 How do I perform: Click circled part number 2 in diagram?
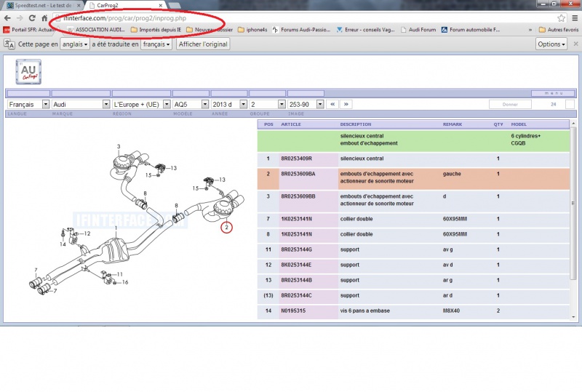(x=227, y=228)
